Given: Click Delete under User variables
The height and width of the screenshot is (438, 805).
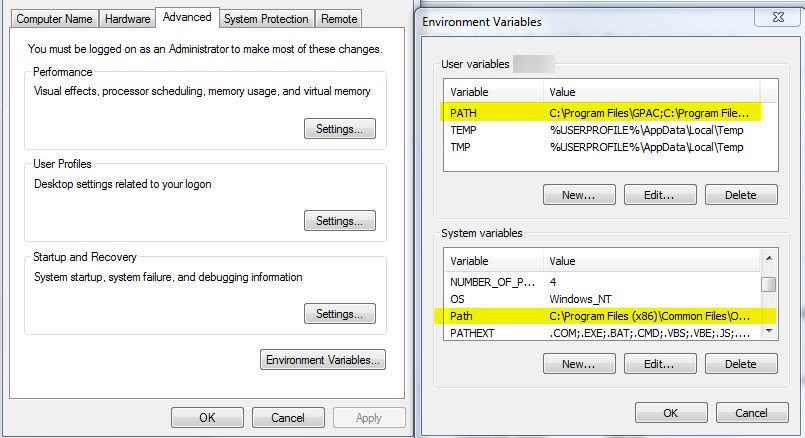Looking at the screenshot, I should coord(740,195).
